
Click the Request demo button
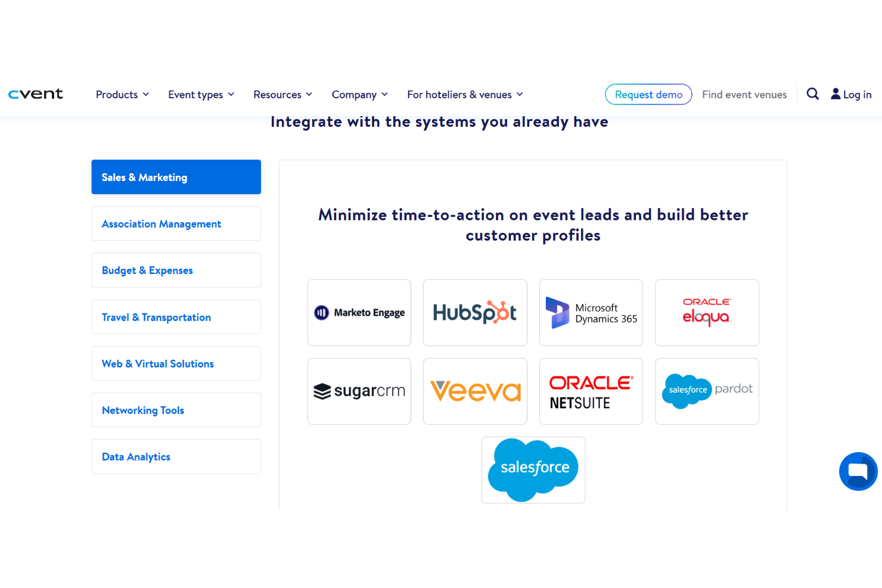pyautogui.click(x=648, y=94)
